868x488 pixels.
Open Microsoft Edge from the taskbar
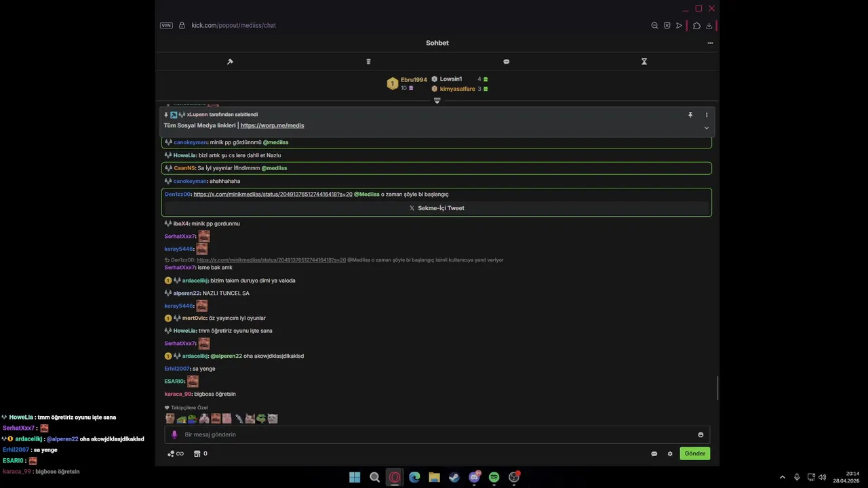pyautogui.click(x=414, y=477)
